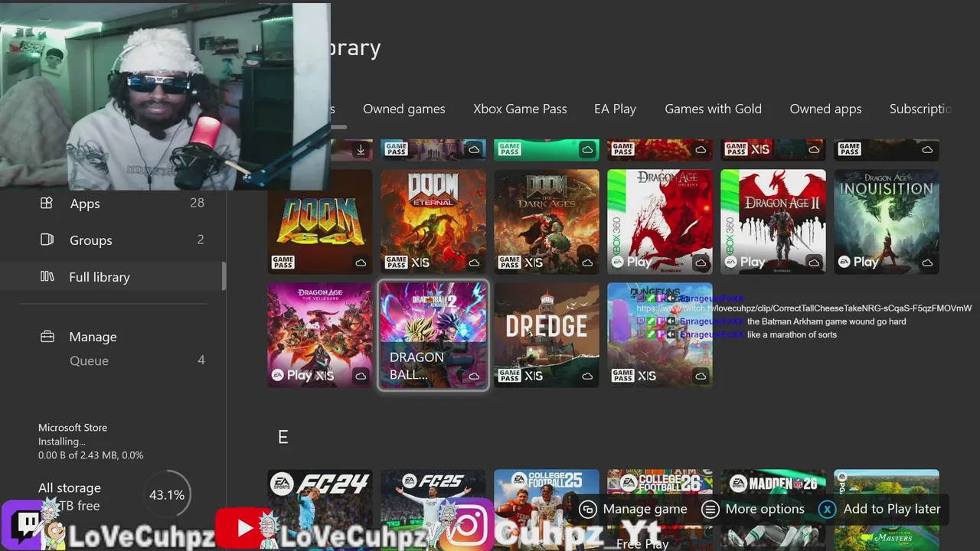Switch to the Owned games tab

(x=404, y=109)
